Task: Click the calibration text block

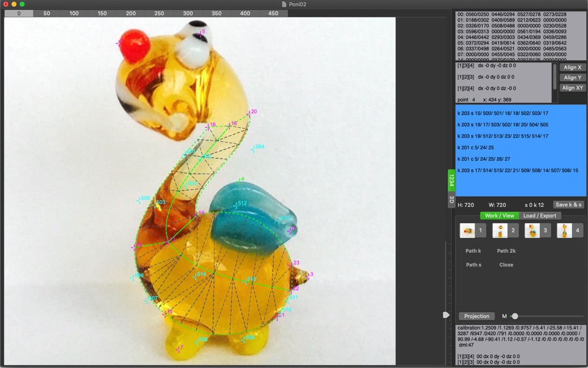Action: click(x=521, y=336)
